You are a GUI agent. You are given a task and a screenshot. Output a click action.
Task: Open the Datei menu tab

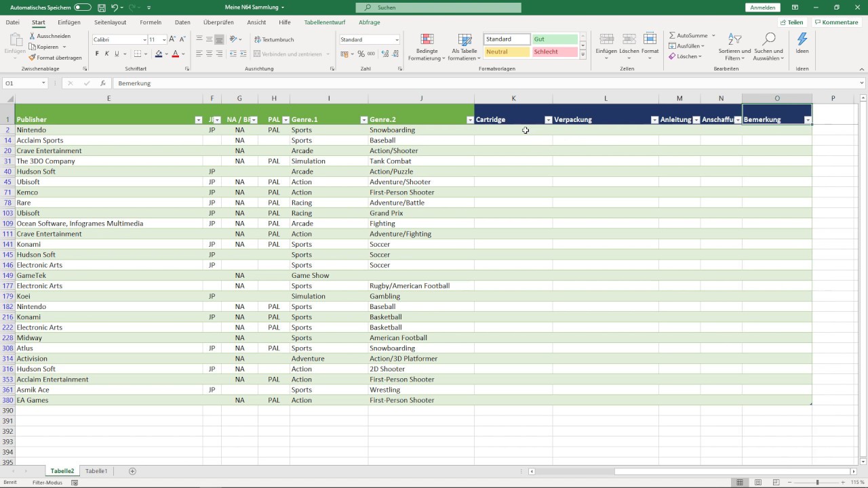12,22
